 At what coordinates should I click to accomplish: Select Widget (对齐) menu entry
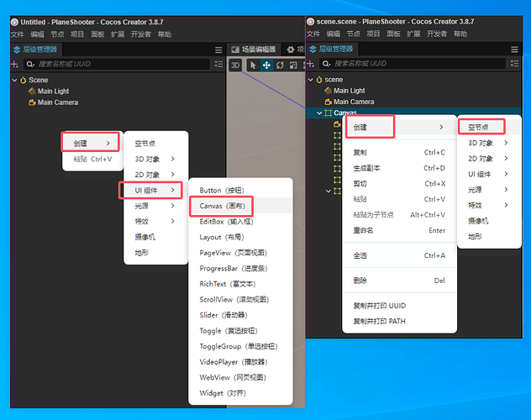[x=240, y=393]
